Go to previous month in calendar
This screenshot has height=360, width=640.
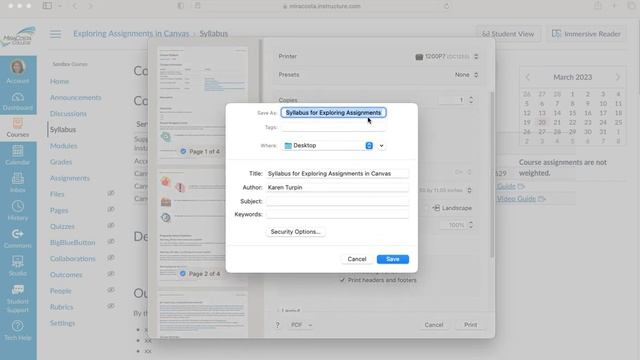coord(528,77)
